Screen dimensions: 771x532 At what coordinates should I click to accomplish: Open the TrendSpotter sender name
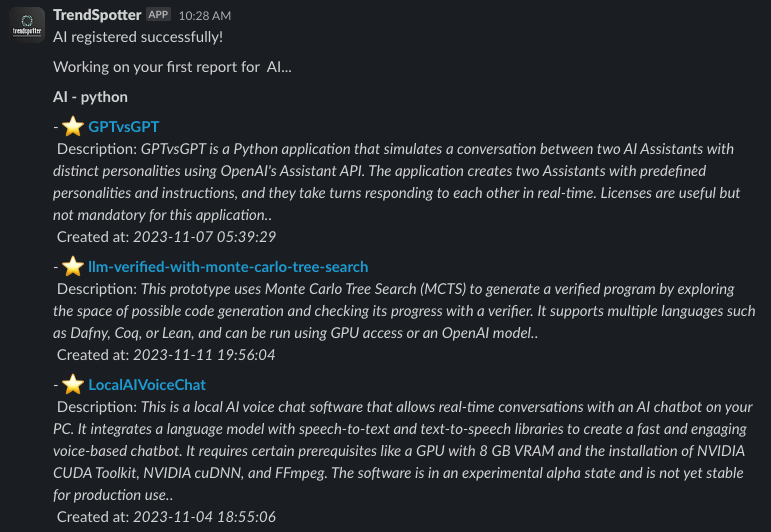click(x=97, y=15)
